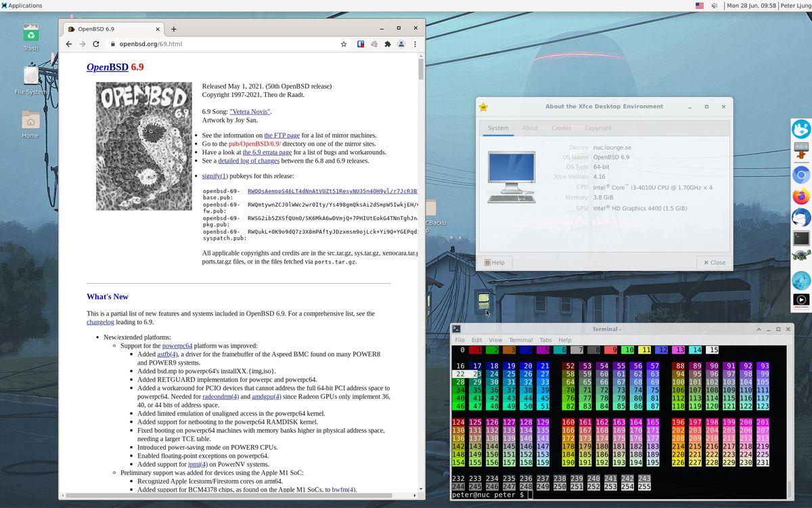Click the clock showing Mon 28 Jun, 09:58
Viewport: 812px width, 508px height.
click(752, 5)
